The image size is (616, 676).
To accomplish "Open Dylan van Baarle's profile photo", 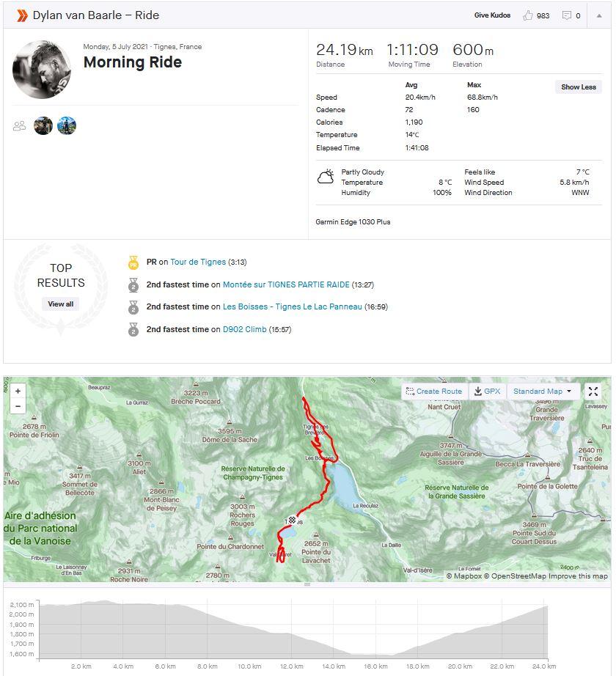I will coord(42,70).
